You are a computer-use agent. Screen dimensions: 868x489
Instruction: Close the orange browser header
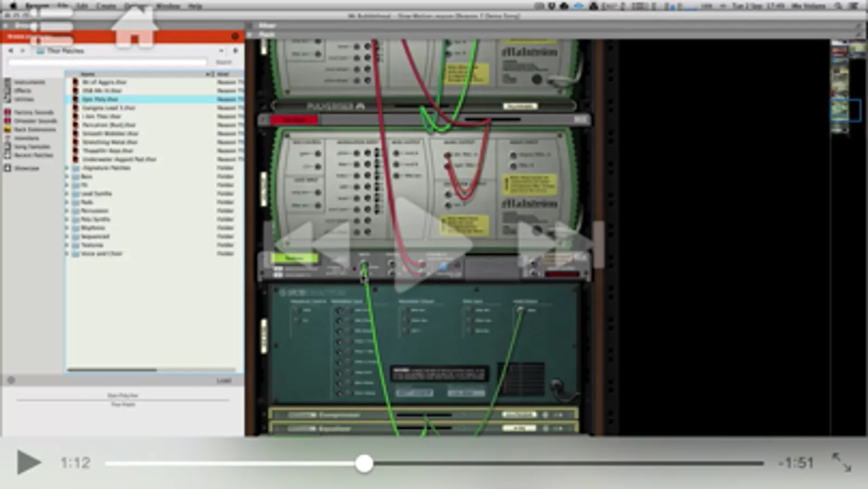235,36
